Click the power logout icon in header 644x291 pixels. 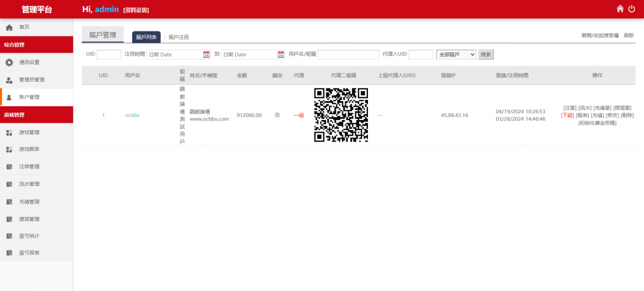[x=631, y=9]
